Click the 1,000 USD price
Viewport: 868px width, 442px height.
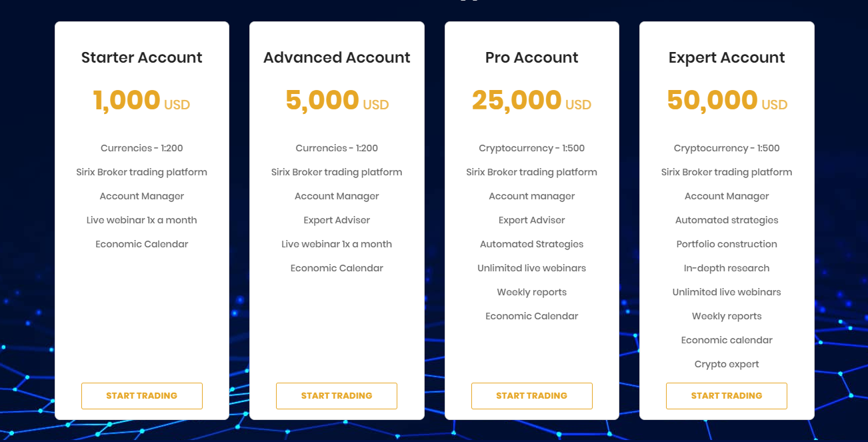tap(142, 101)
